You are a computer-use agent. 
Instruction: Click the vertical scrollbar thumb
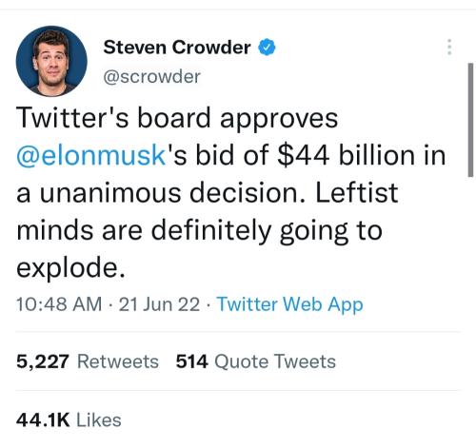click(x=470, y=120)
